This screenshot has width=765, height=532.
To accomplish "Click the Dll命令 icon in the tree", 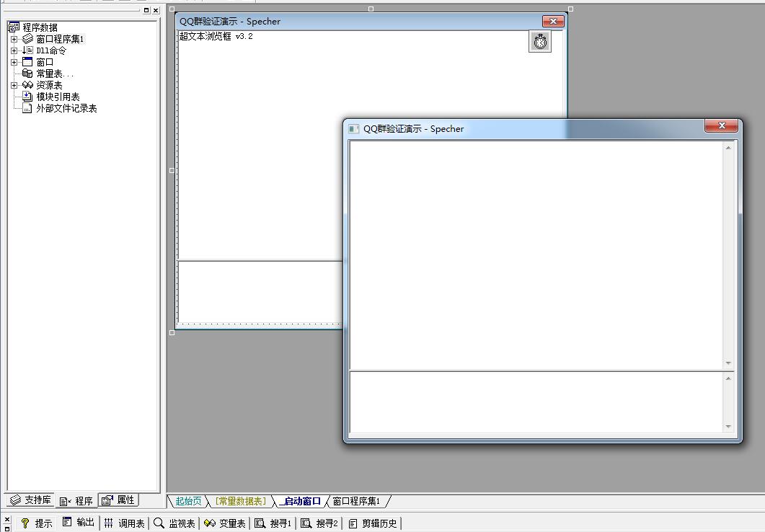I will click(x=28, y=50).
